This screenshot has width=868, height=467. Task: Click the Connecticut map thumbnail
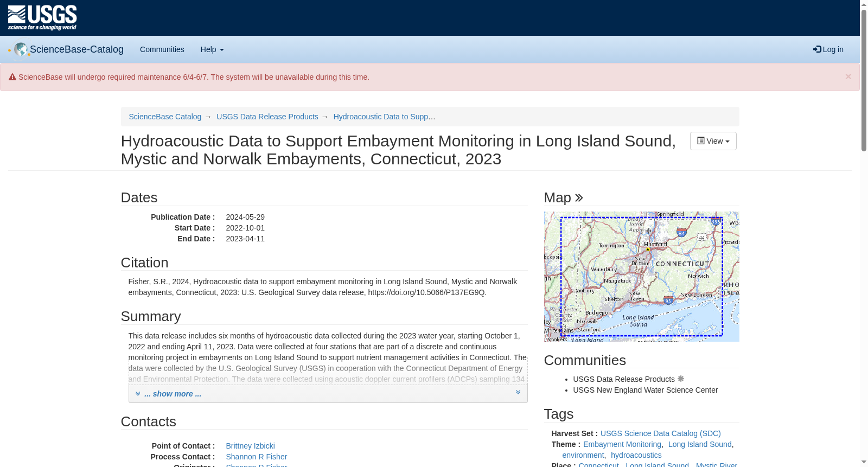click(641, 277)
